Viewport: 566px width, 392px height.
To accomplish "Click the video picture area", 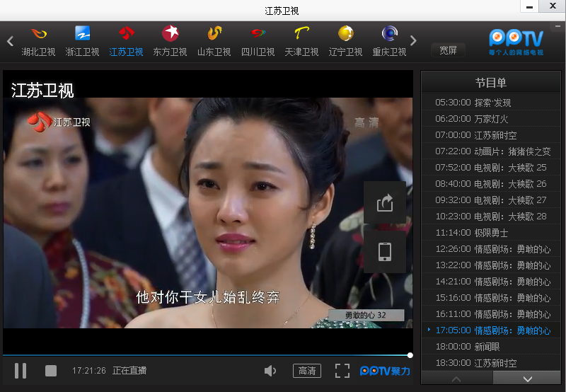I will pos(208,213).
